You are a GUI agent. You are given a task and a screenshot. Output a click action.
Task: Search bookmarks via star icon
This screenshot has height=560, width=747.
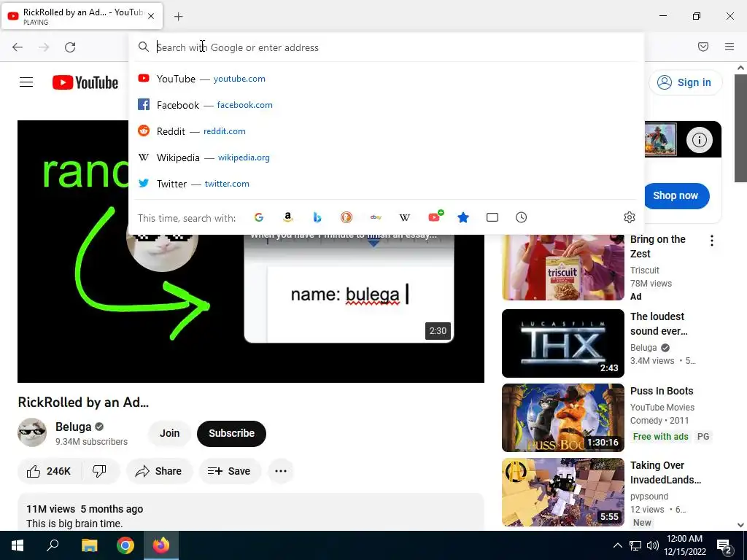[463, 217]
